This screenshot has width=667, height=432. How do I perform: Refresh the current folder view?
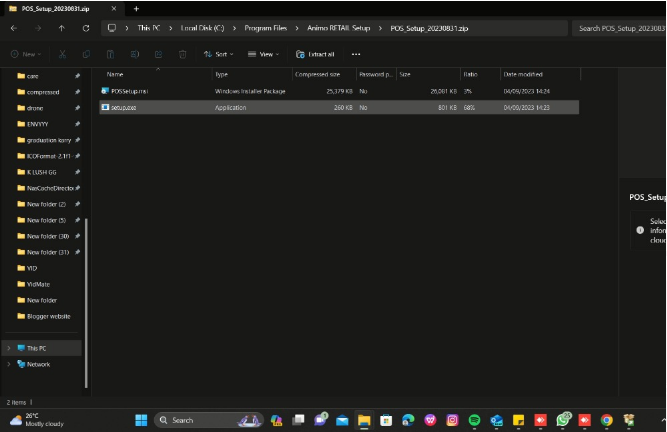[x=86, y=28]
